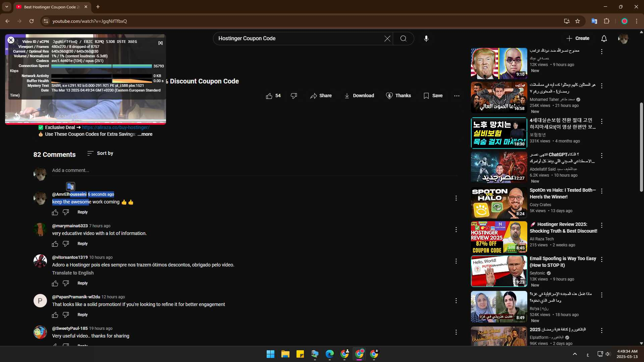
Task: Open options menu for @SweetyPaul-185's comment
Action: pyautogui.click(x=456, y=332)
